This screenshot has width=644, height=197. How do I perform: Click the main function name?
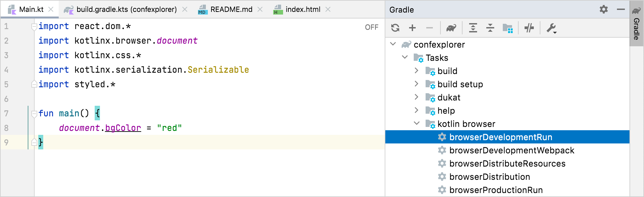tap(69, 113)
